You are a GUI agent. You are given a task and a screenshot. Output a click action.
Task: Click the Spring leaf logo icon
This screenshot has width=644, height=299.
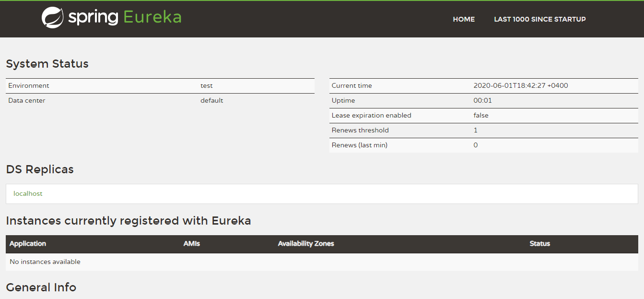pyautogui.click(x=52, y=18)
